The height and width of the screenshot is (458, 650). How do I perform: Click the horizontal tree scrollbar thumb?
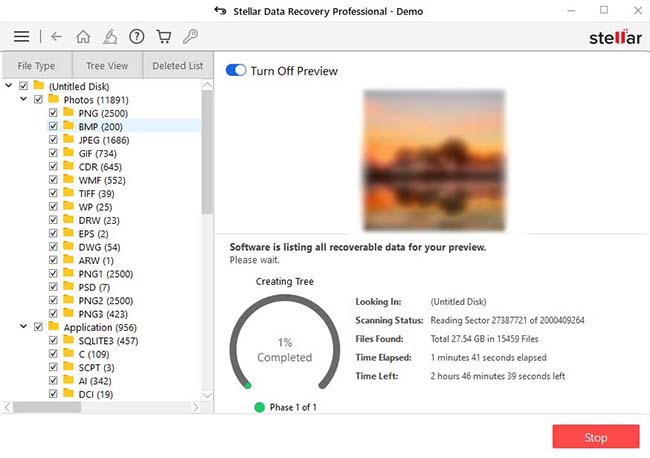click(47, 407)
